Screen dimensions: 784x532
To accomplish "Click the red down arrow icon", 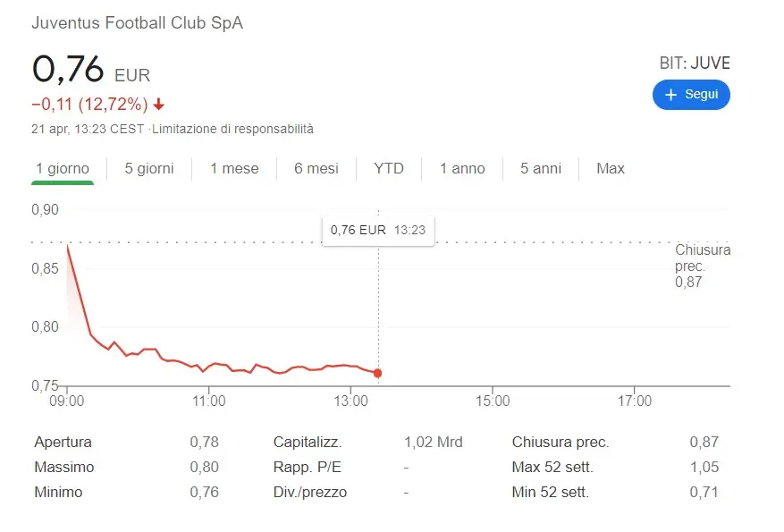I will pyautogui.click(x=159, y=103).
